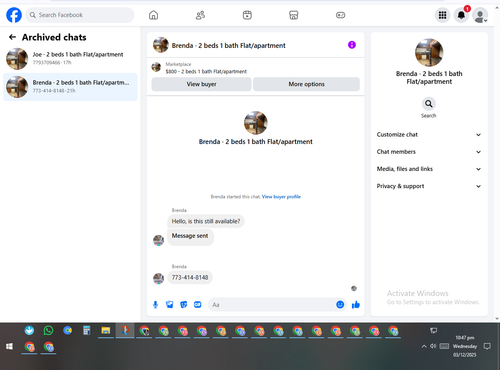Open Windows Action Center notifications
The width and height of the screenshot is (500, 370).
(487, 346)
